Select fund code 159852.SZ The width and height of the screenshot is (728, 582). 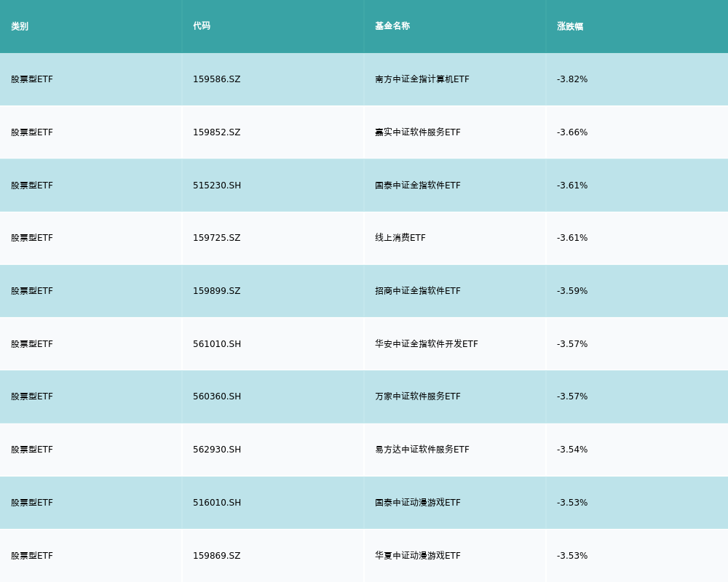coord(216,132)
